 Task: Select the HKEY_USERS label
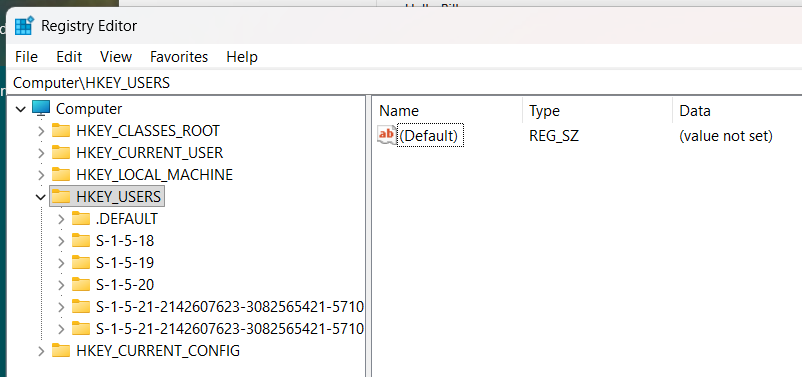[118, 197]
